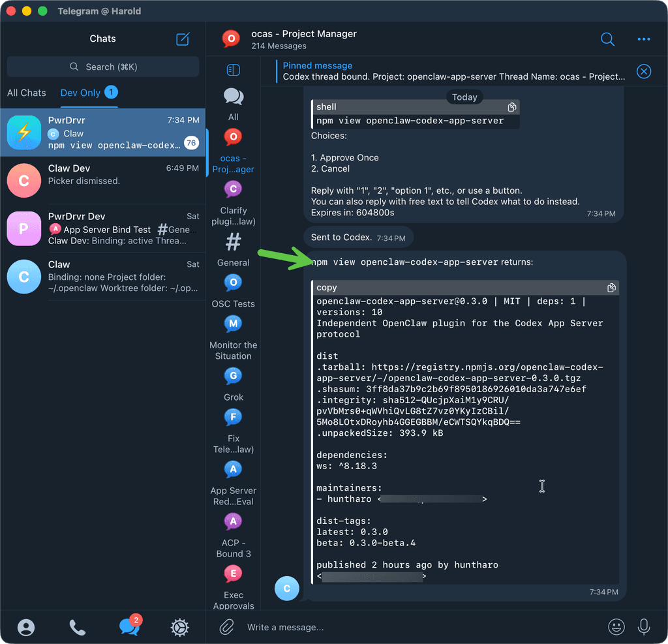Record a voice message with microphone
Viewport: 668px width, 644px height.
643,627
